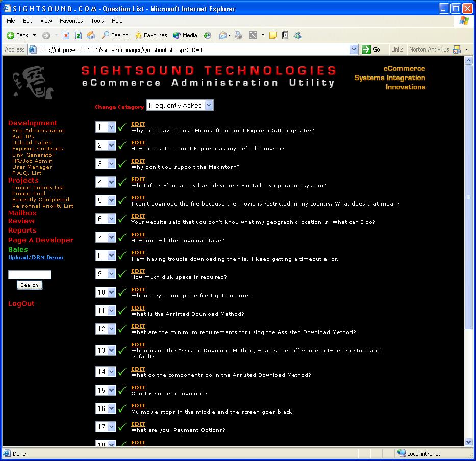Toggle the green checkmark for question 11
Image resolution: width=476 pixels, height=461 pixels.
point(122,311)
